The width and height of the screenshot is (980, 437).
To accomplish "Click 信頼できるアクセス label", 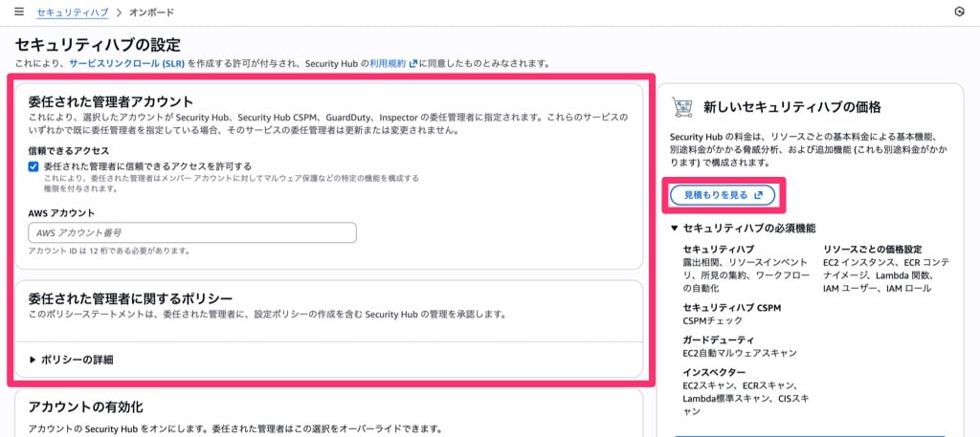I will pyautogui.click(x=69, y=151).
